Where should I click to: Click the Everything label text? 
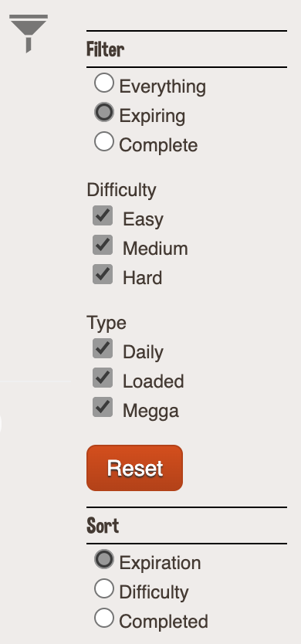[163, 87]
